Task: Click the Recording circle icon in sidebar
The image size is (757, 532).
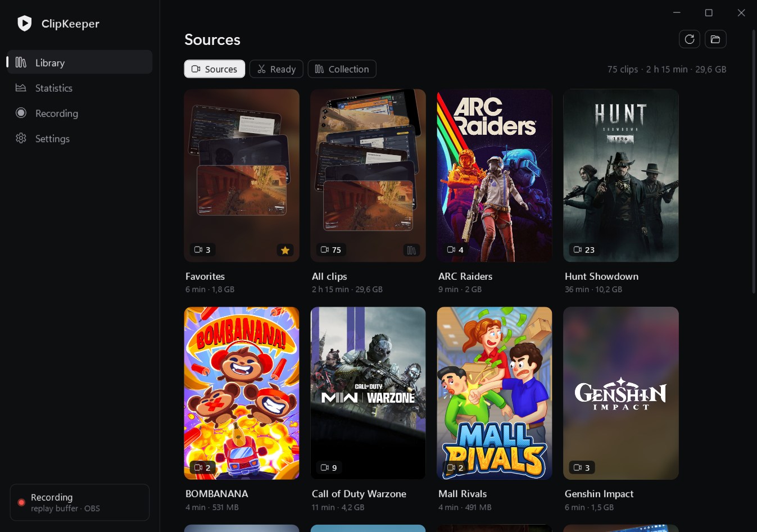Action: click(x=21, y=113)
